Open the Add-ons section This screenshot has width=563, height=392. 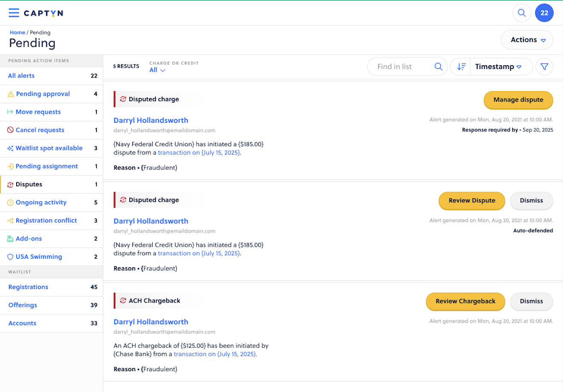(x=51, y=239)
